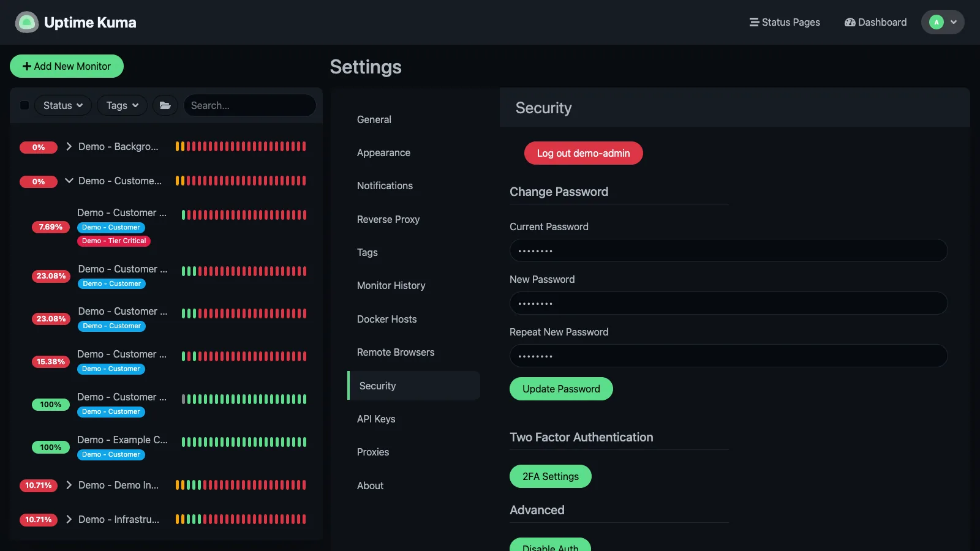Click heartbeat bar of Demo - Backgro... group
The image size is (980, 551).
(x=241, y=146)
